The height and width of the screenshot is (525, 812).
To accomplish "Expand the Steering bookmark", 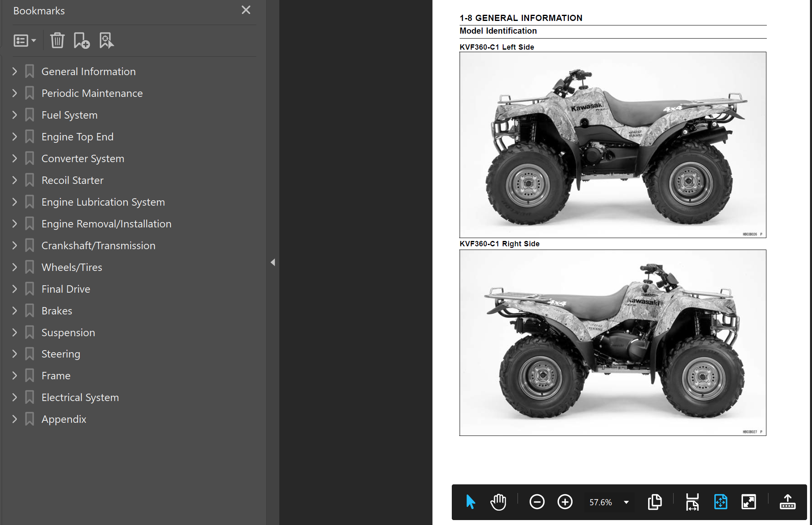I will coord(15,354).
